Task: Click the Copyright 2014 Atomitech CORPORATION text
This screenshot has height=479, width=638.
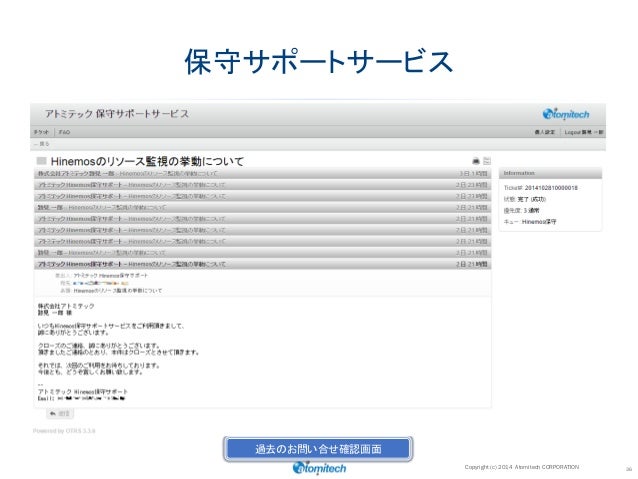Action: (x=522, y=467)
